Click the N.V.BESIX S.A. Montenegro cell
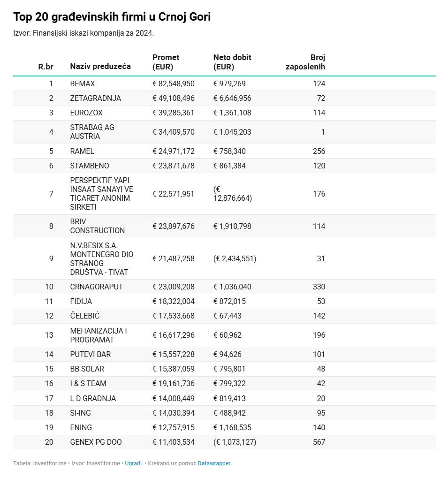This screenshot has width=448, height=478. point(101,258)
